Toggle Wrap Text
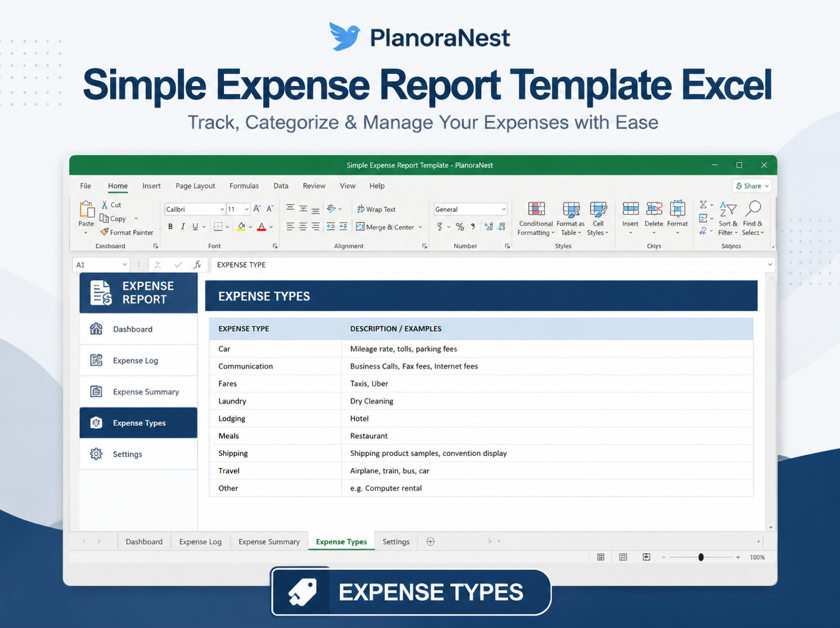Viewport: 840px width, 628px height. [376, 209]
